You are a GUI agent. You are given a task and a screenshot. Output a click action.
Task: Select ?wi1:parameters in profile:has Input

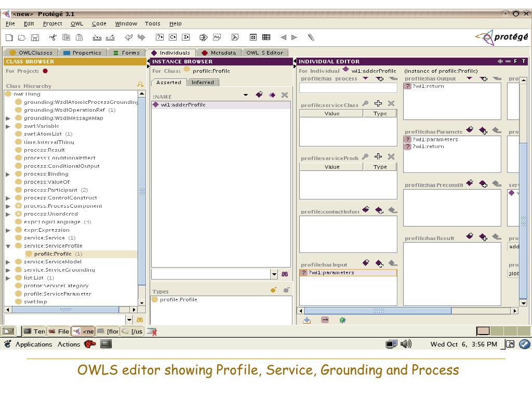click(348, 272)
